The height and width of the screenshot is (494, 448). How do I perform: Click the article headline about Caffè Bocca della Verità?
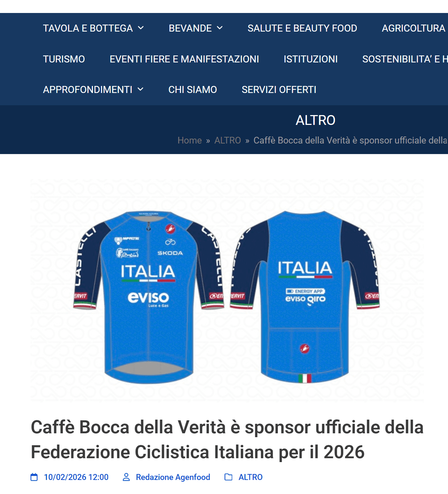227,440
